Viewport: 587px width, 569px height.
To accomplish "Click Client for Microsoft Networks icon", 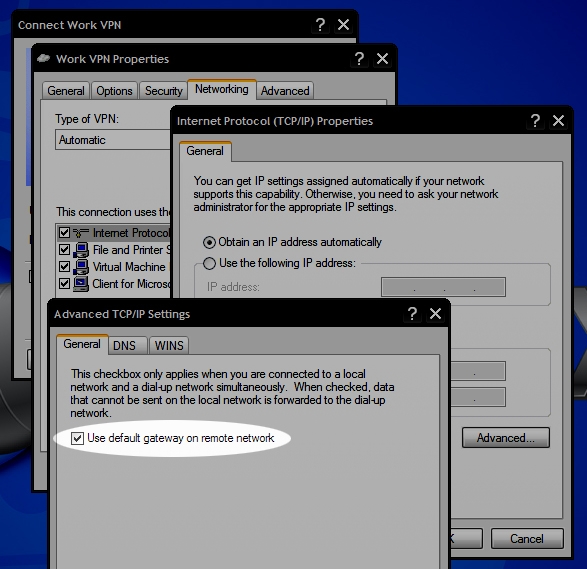I will point(81,284).
